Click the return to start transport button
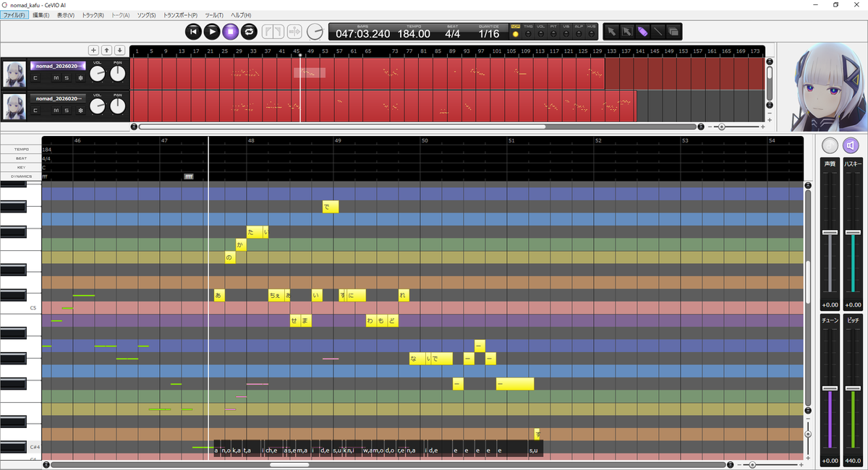This screenshot has width=868, height=470. [193, 31]
